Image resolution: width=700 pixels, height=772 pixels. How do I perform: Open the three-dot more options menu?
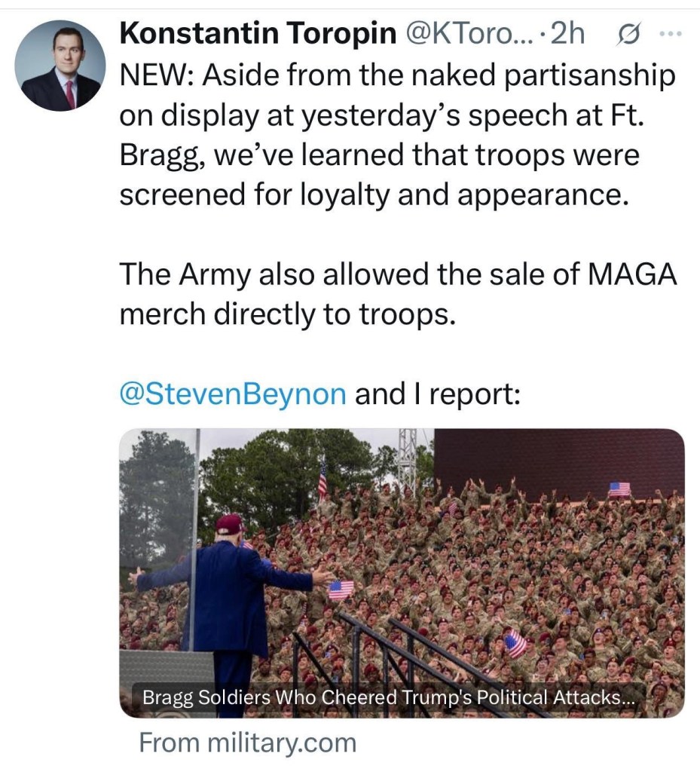coord(668,35)
